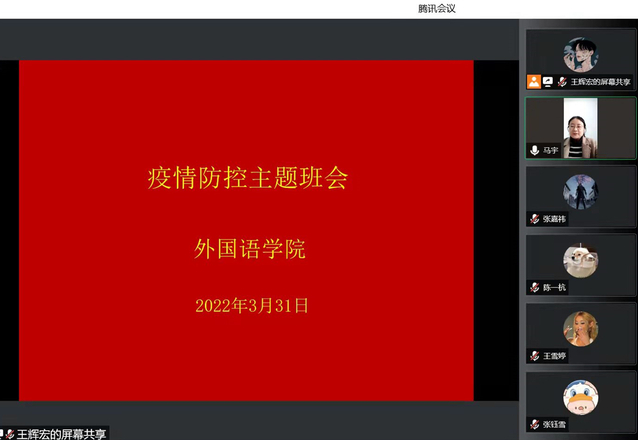
Task: Click the 腾讯会议 window title
Action: tap(437, 8)
